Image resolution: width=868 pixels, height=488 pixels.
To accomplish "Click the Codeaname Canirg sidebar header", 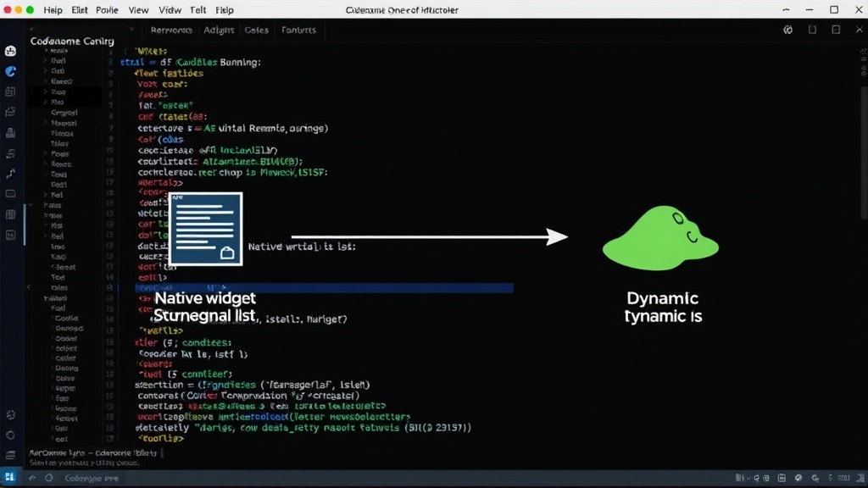I will [x=72, y=41].
